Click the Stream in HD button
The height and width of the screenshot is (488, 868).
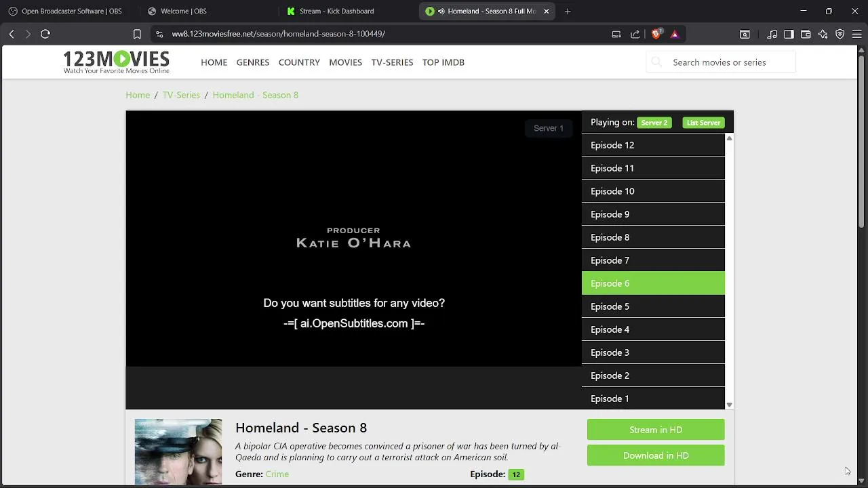click(656, 430)
